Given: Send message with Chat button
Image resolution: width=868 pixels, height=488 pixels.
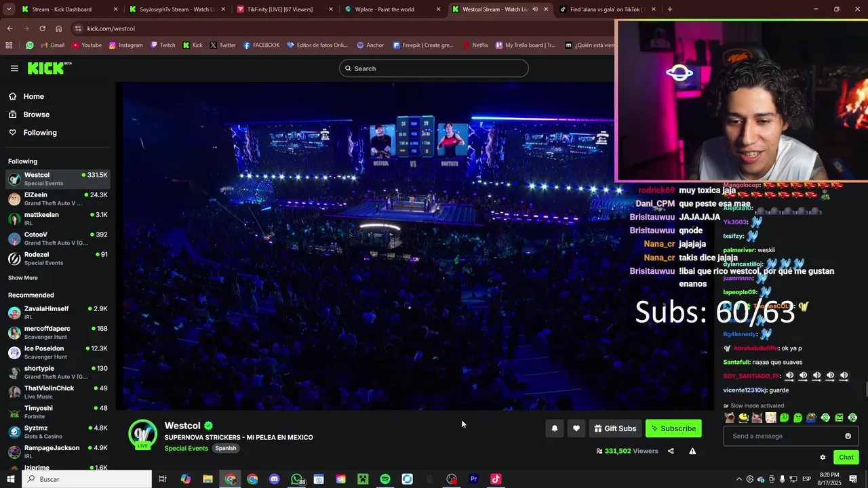Looking at the screenshot, I should click(x=846, y=457).
